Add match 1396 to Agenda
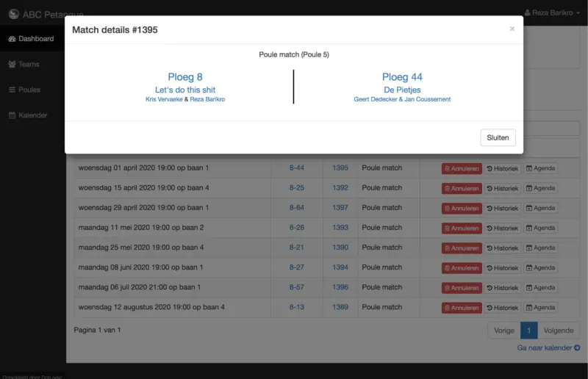This screenshot has height=379, width=588. coord(540,287)
